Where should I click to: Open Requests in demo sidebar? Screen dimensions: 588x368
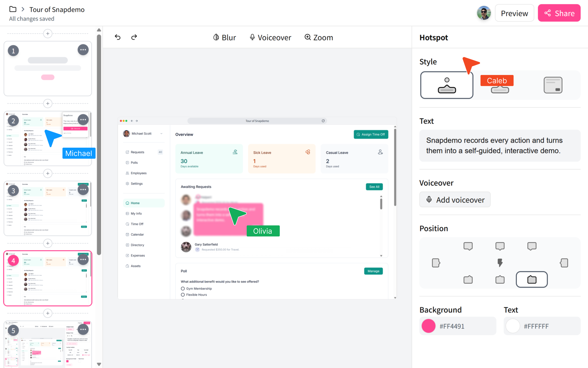[x=144, y=152]
